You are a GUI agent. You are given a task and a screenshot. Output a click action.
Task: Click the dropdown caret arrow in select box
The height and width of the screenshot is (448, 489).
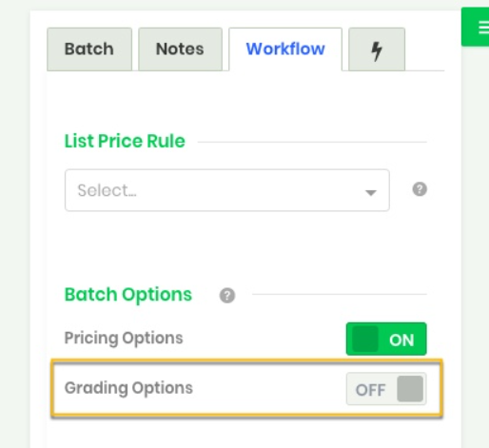coord(371,192)
